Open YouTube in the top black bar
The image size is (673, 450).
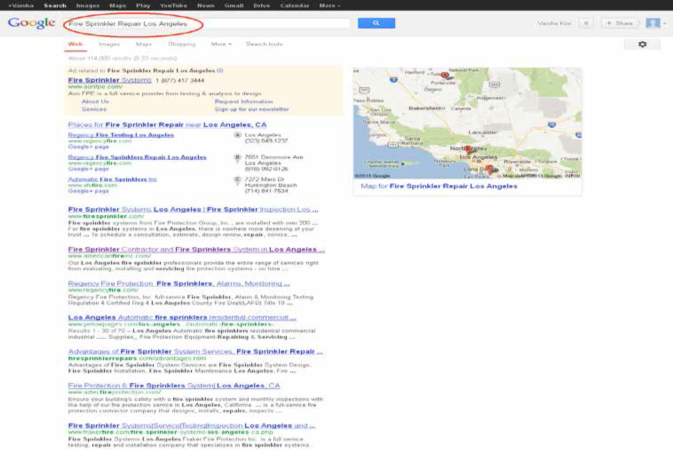(173, 6)
